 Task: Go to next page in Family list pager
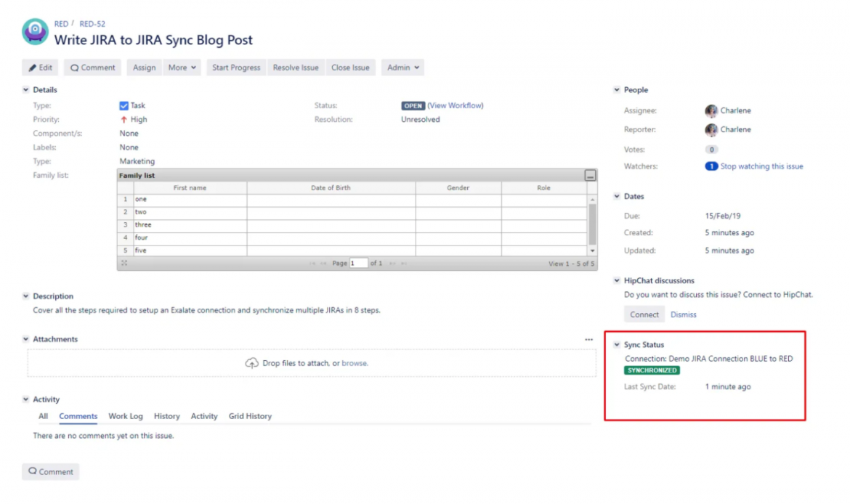click(x=392, y=264)
